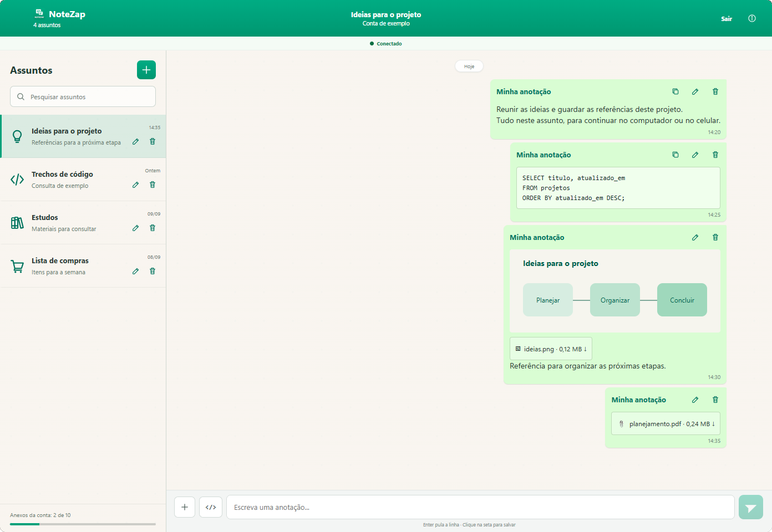Click the 'Sair' logout button
772x532 pixels.
[x=727, y=19]
